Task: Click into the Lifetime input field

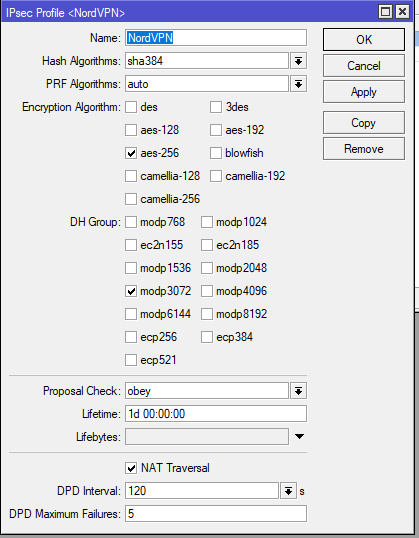Action: [x=216, y=414]
